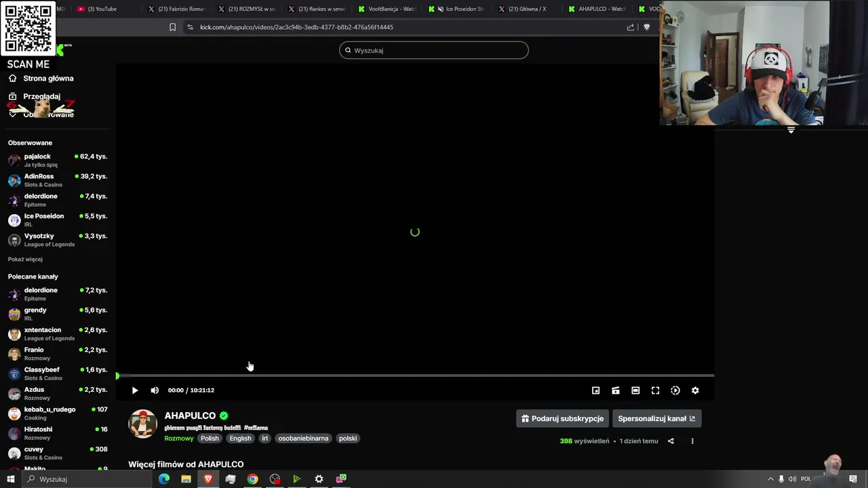
Task: Select the irl tag
Action: coord(265,439)
